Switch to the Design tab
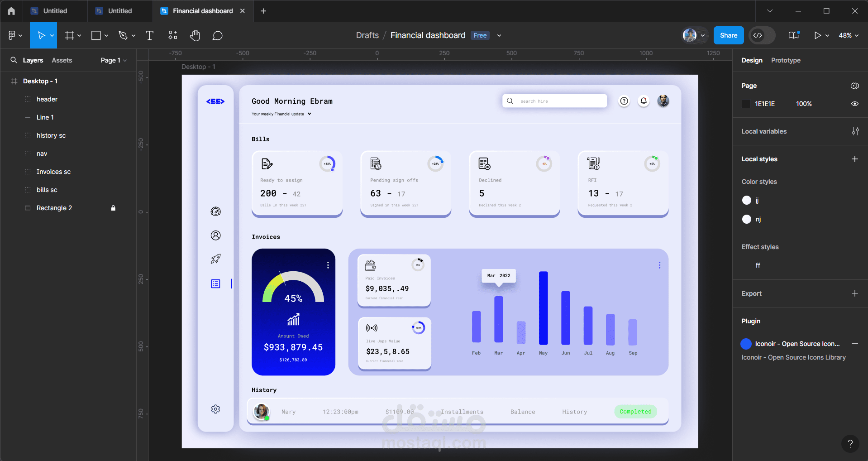Screen dimensions: 868x461 click(x=752, y=60)
